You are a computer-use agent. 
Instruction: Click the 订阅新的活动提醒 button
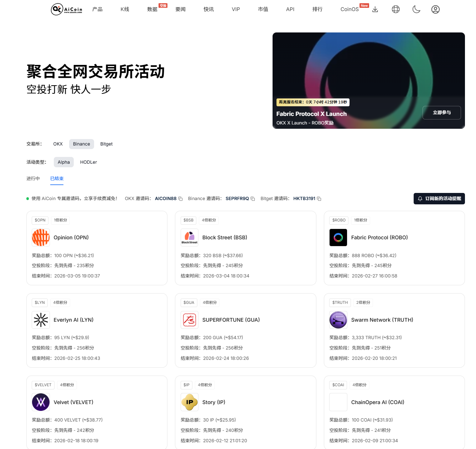click(x=439, y=199)
